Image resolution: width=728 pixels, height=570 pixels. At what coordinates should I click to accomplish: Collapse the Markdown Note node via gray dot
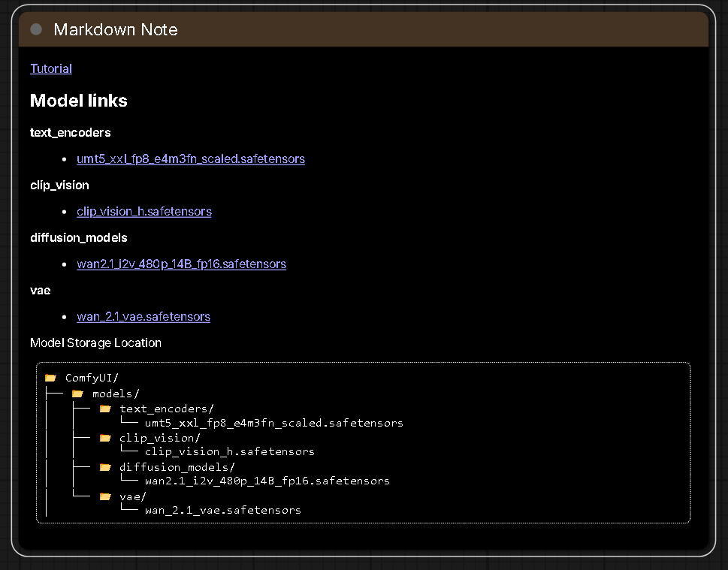(x=36, y=30)
